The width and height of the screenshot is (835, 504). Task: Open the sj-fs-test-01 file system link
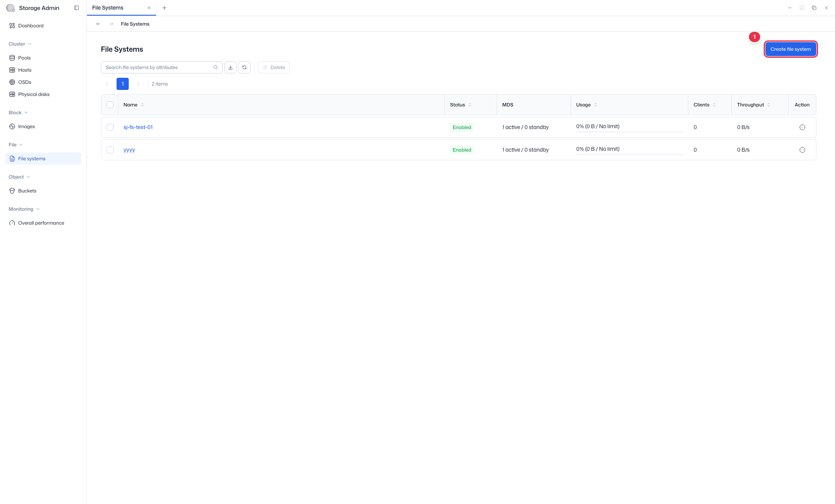(138, 127)
